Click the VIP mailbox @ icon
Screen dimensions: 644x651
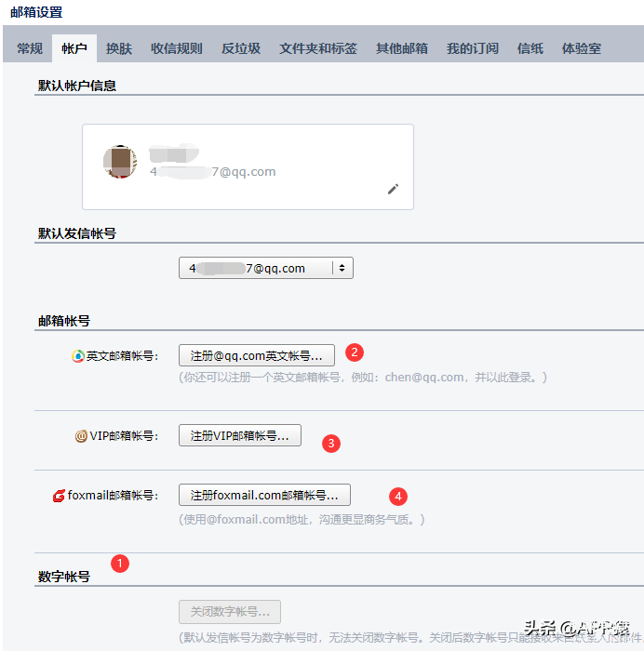tap(81, 436)
